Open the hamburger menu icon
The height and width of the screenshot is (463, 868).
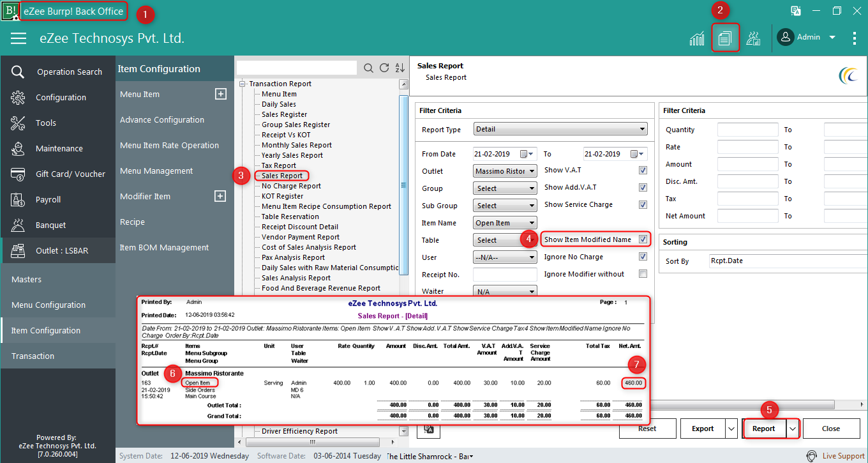(x=19, y=38)
